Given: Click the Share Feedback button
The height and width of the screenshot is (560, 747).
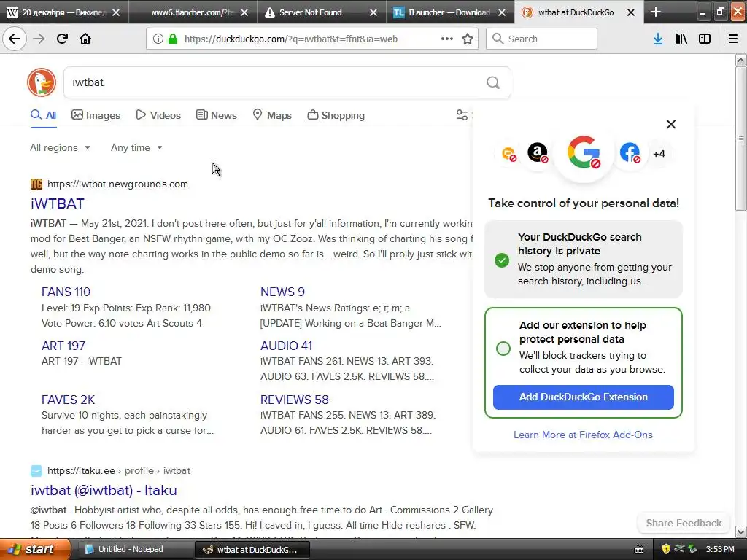Looking at the screenshot, I should tap(684, 524).
